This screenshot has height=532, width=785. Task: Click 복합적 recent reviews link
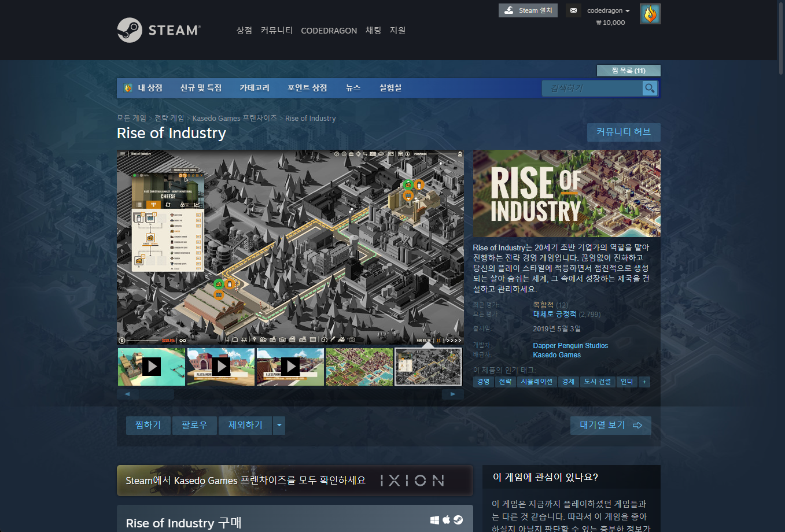(x=543, y=305)
